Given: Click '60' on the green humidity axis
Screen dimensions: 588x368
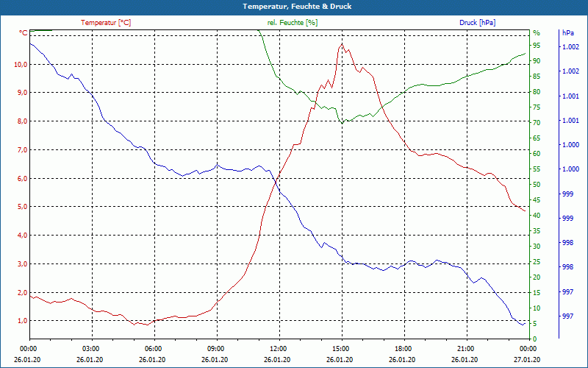Looking at the screenshot, I should [537, 154].
